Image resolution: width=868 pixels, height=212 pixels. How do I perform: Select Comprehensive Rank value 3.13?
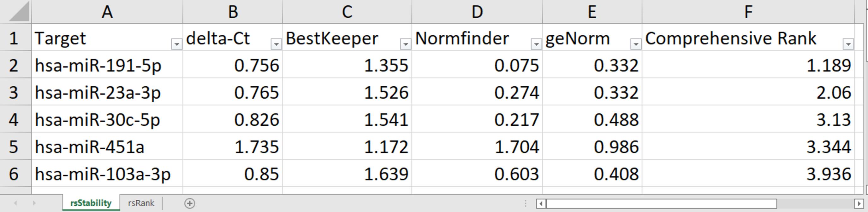tap(748, 119)
